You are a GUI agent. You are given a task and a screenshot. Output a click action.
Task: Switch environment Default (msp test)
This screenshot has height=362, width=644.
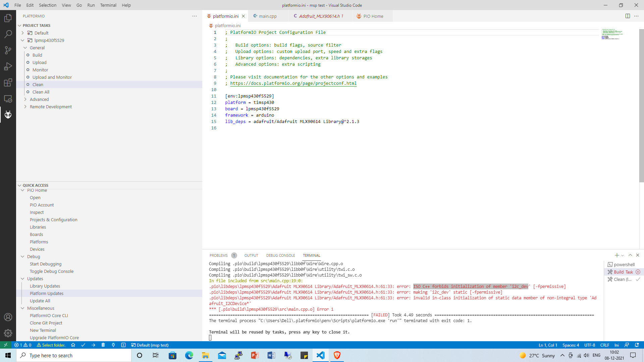pos(150,345)
